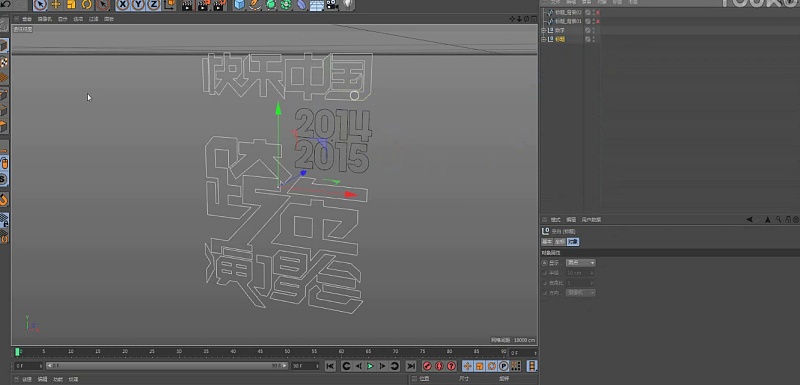Select the spline pen tool icon

(255, 5)
